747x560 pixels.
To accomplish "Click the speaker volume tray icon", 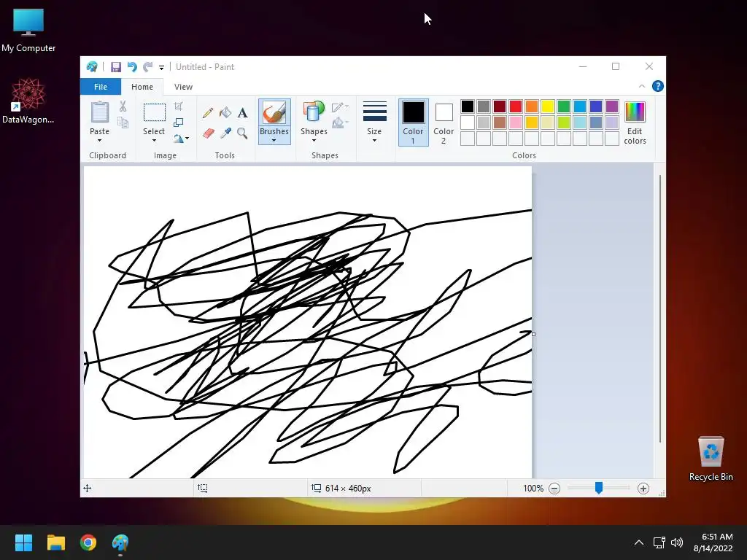I will point(676,542).
